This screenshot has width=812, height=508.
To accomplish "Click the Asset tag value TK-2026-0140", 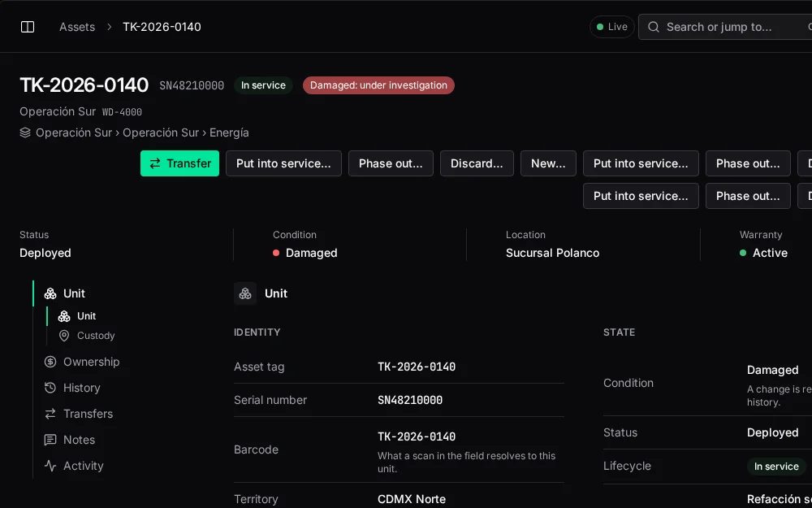I will pyautogui.click(x=417, y=367).
